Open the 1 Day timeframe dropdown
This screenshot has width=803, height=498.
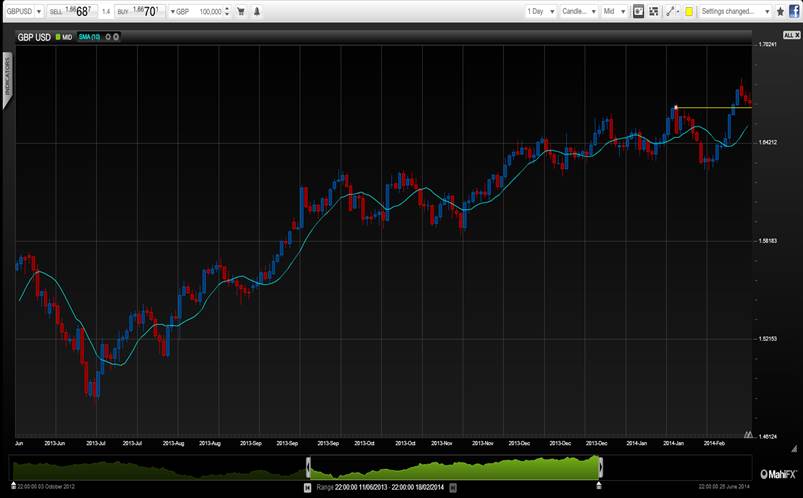pos(541,12)
